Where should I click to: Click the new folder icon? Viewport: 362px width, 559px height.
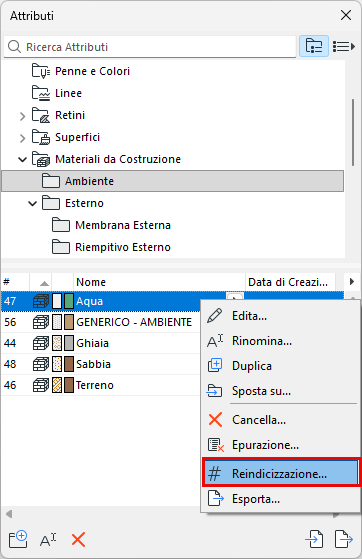[x=18, y=539]
